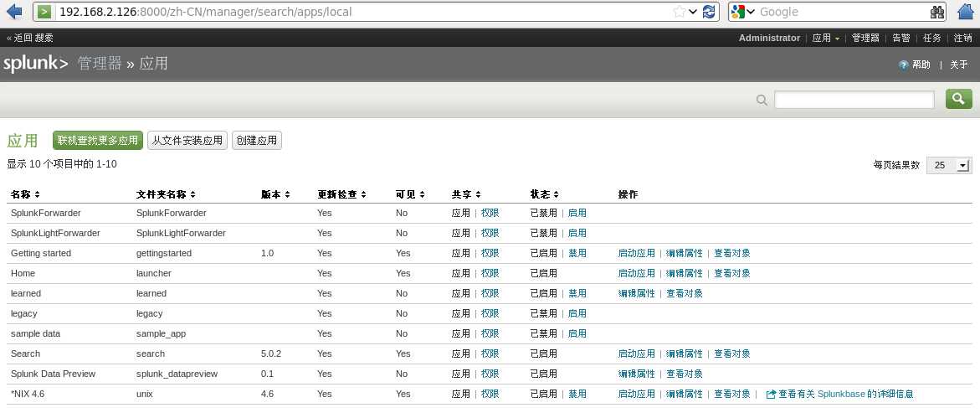Sort the table by 名称 column
This screenshot has width=980, height=418.
[26, 194]
